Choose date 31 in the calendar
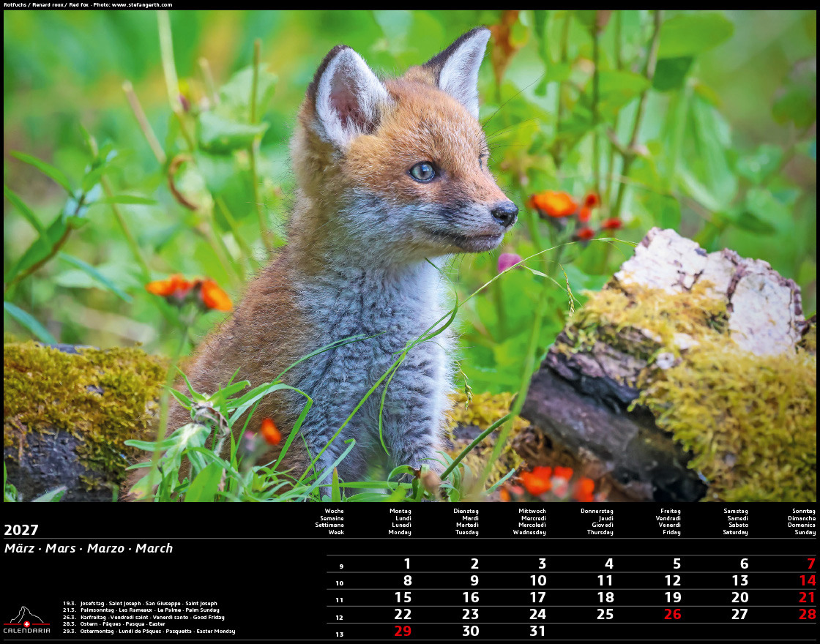This screenshot has height=644, width=820. [537, 631]
